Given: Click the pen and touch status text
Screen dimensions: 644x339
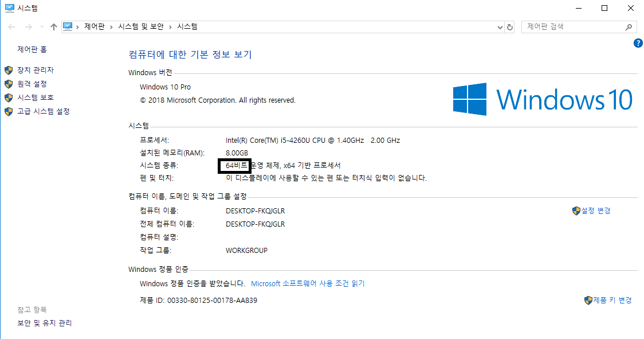Looking at the screenshot, I should pyautogui.click(x=326, y=178).
